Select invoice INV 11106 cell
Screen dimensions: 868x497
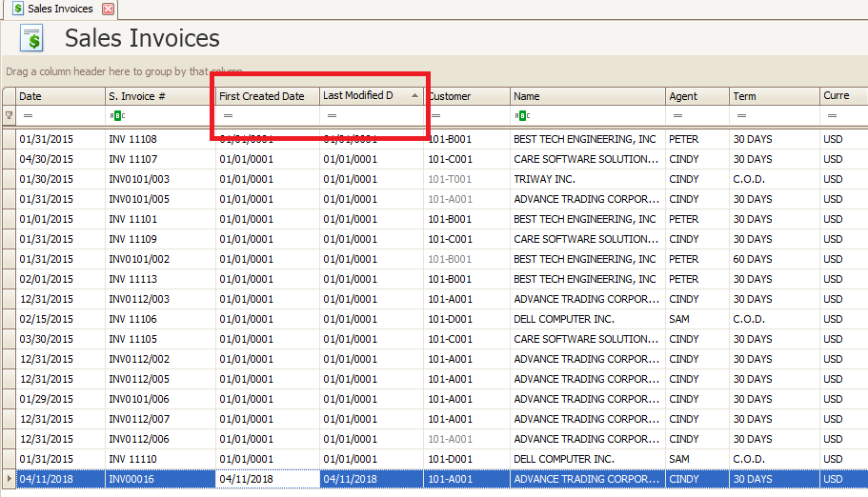click(160, 319)
